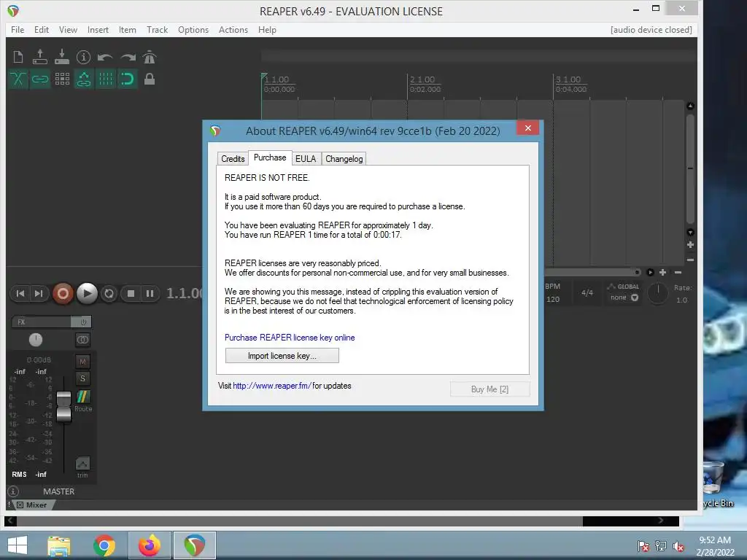Image resolution: width=747 pixels, height=560 pixels.
Task: Toggle item grouping link icon
Action: (x=40, y=79)
